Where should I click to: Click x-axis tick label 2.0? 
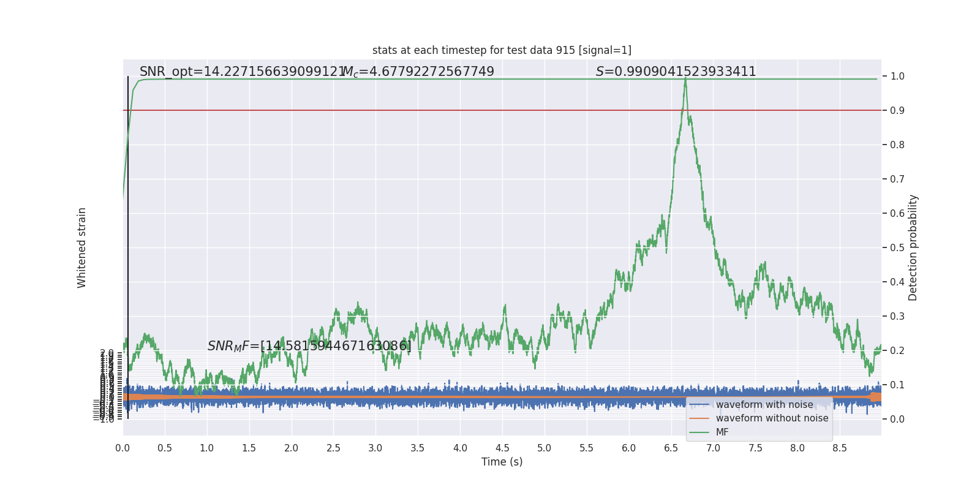coord(292,448)
